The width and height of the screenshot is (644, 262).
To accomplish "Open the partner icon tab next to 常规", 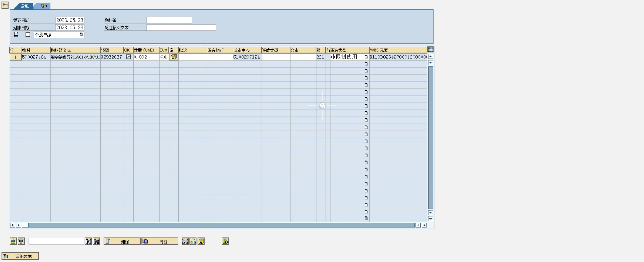I will tap(44, 6).
